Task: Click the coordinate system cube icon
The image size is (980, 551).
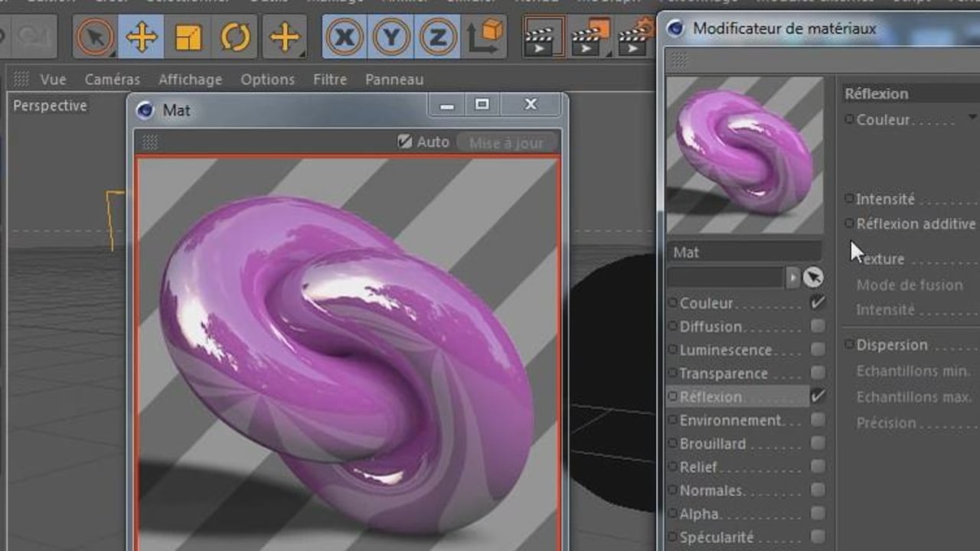Action: (x=484, y=37)
